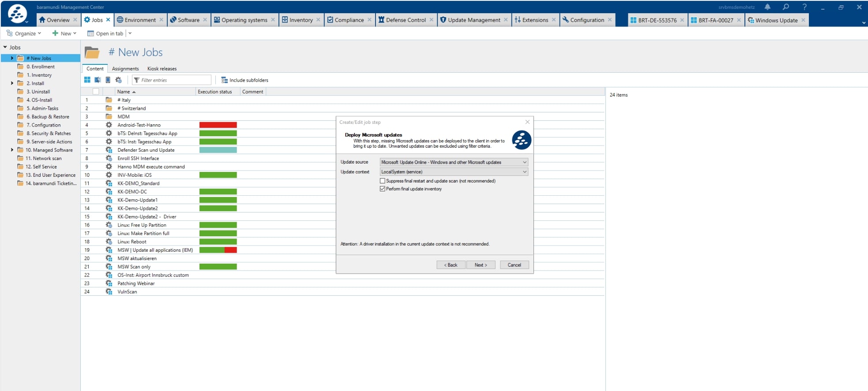Click the Organize tree icon
The width and height of the screenshot is (868, 391).
tap(9, 33)
